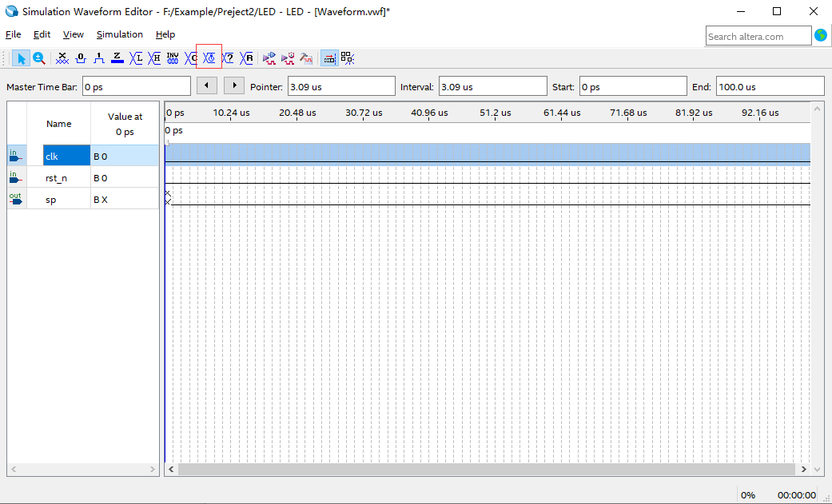Force unknown (X) value on signal
This screenshot has width=832, height=504.
(x=62, y=58)
